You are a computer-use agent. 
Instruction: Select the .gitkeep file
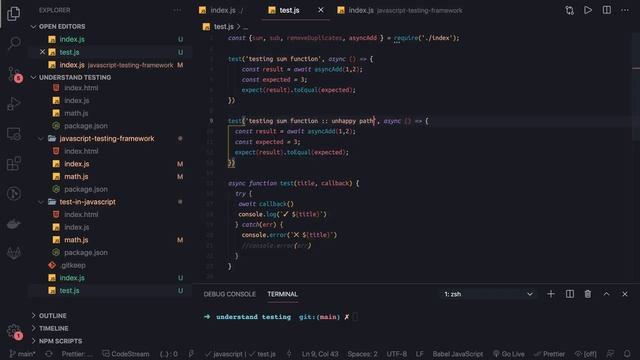click(x=110, y=265)
